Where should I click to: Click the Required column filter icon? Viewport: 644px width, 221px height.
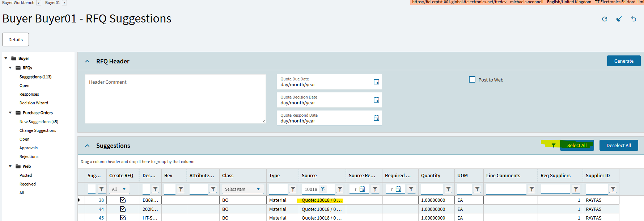tap(411, 189)
